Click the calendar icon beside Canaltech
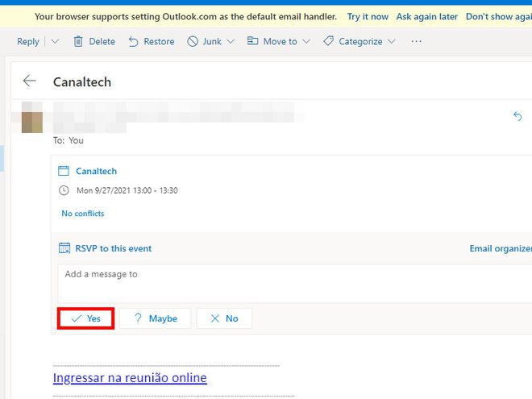The width and height of the screenshot is (532, 399). pyautogui.click(x=64, y=171)
